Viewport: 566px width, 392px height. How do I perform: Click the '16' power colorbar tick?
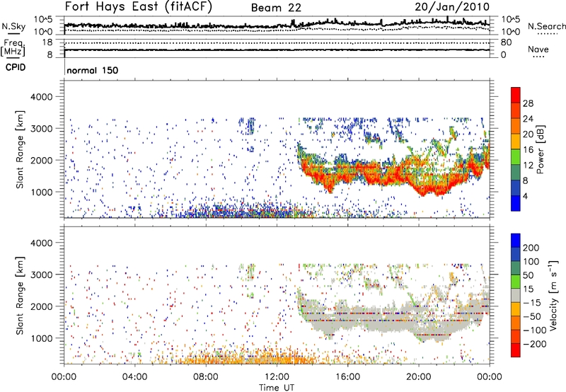[x=528, y=150]
